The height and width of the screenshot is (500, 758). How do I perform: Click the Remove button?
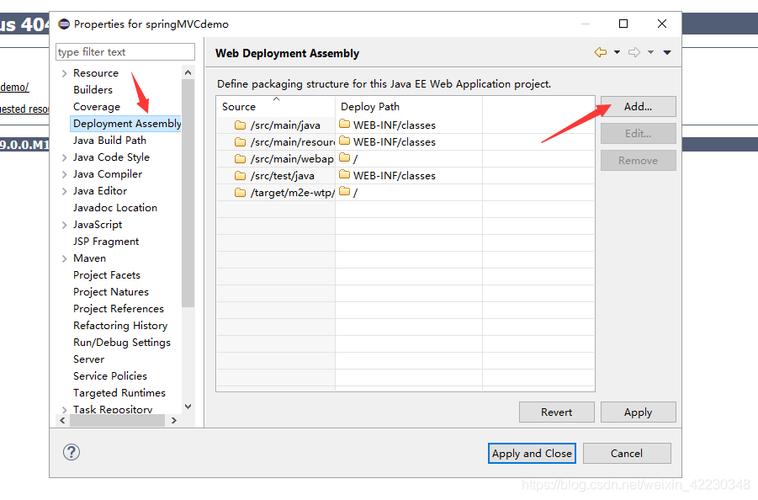click(638, 161)
